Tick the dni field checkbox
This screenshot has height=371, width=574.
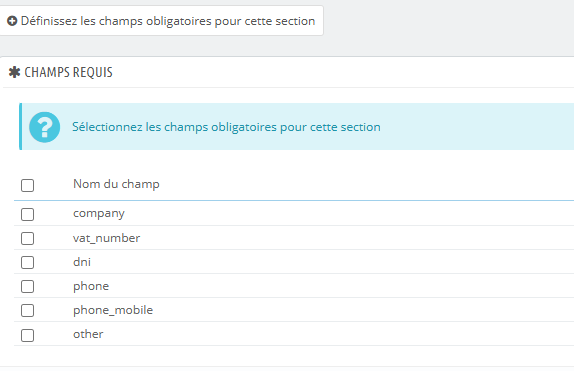pyautogui.click(x=27, y=262)
